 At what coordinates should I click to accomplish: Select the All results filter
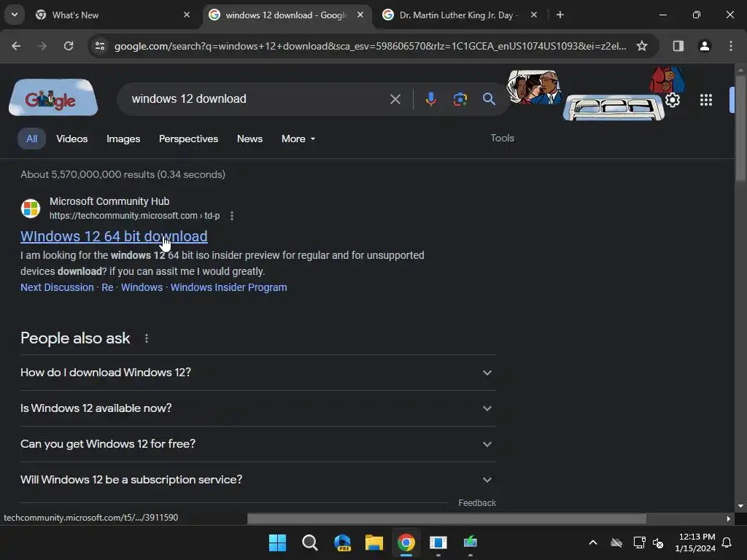(31, 139)
